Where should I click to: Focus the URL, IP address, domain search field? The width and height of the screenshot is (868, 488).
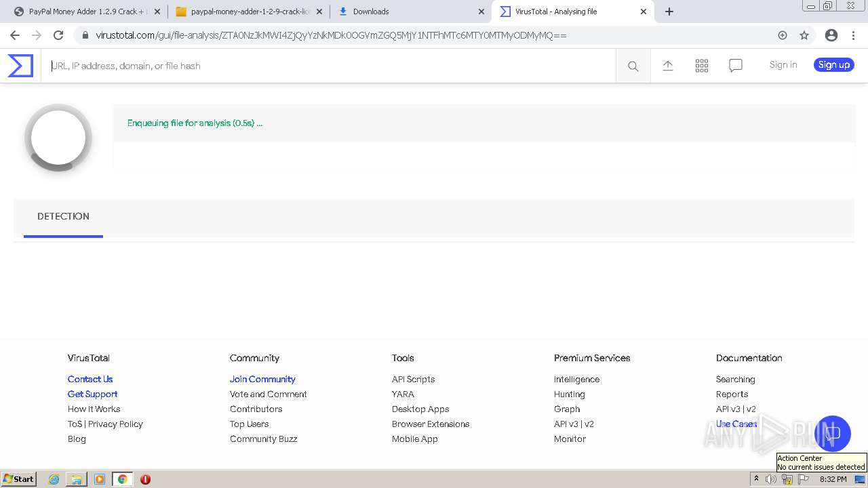tap(329, 66)
